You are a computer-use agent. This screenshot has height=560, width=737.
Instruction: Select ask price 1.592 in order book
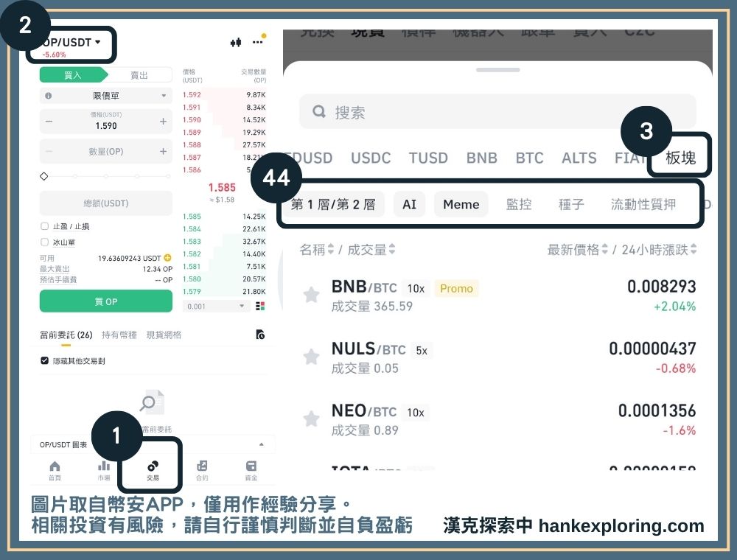pos(192,95)
